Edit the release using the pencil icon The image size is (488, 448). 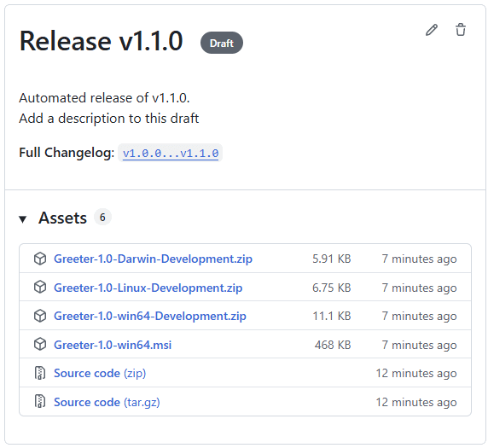point(432,30)
